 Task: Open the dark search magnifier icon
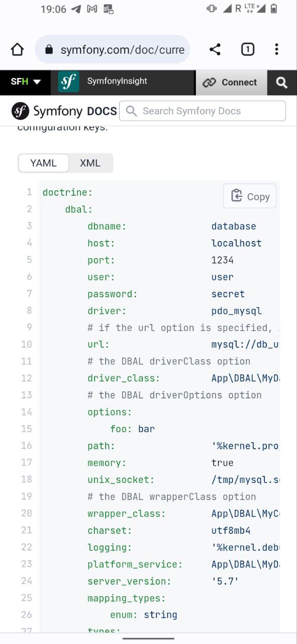point(282,83)
